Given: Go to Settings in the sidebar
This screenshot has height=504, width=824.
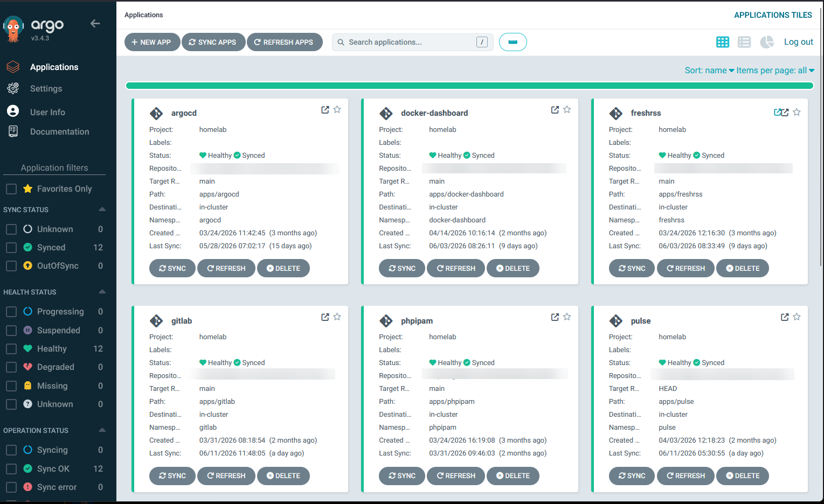Looking at the screenshot, I should coord(46,88).
